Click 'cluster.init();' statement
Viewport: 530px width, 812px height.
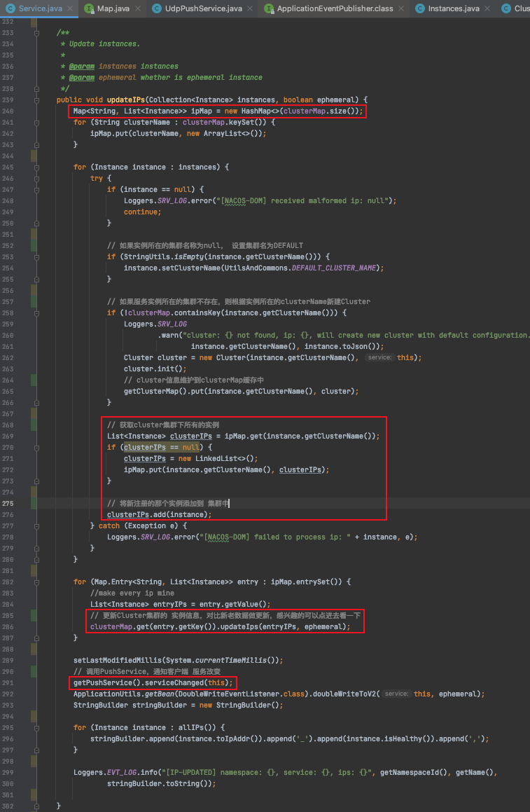[x=155, y=369]
